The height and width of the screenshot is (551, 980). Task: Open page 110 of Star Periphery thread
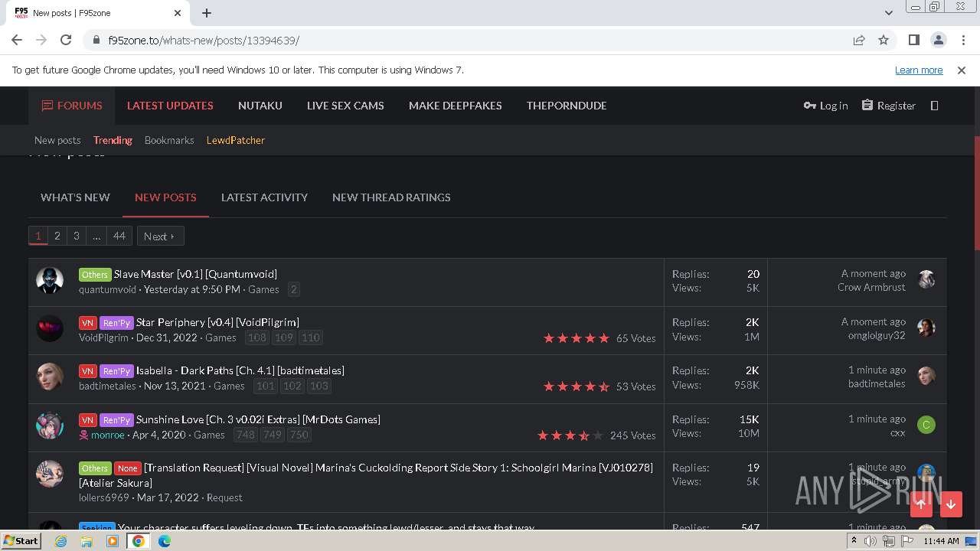pyautogui.click(x=310, y=337)
